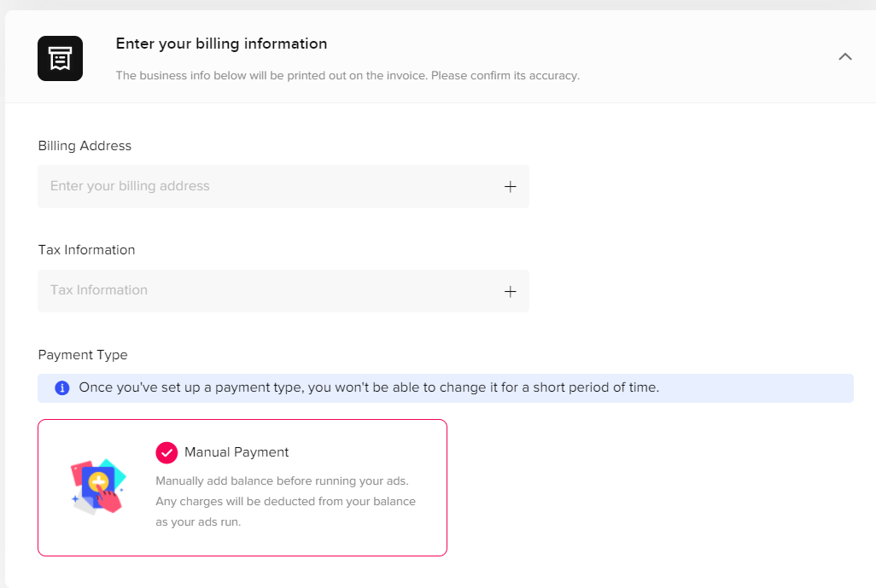Click the 'Enter your billing address' input
This screenshot has width=876, height=588.
click(256, 187)
